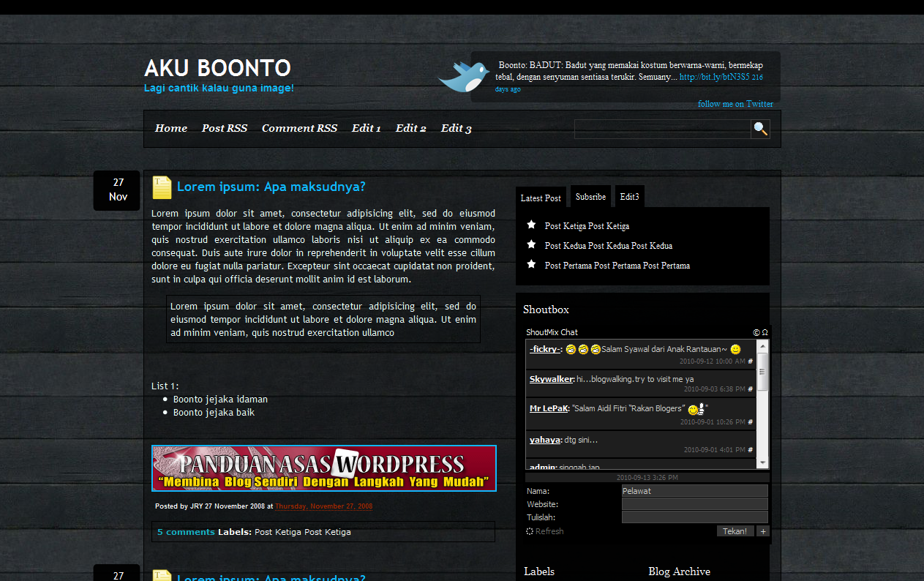Open Post Pertama Post Pertama Post Pertama

pos(617,266)
